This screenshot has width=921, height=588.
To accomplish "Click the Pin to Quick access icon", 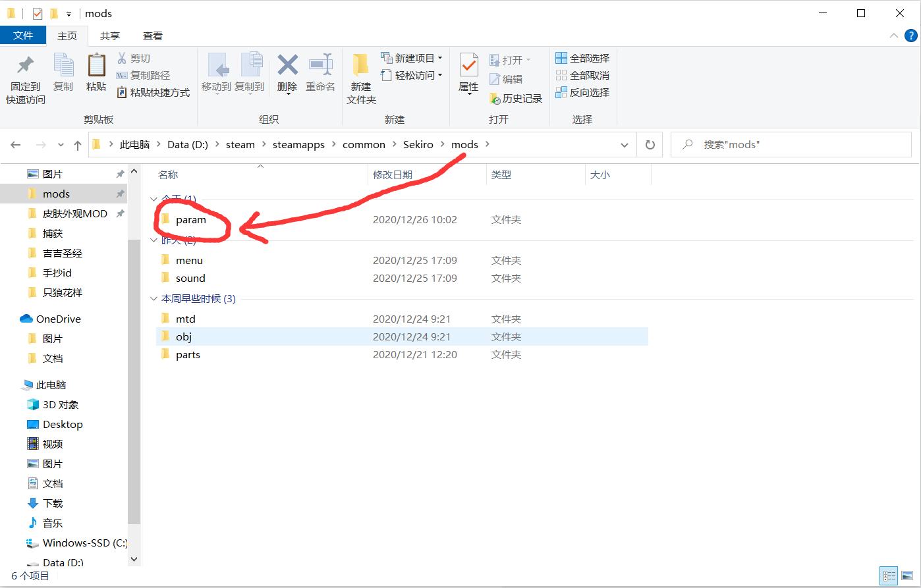I will (x=25, y=67).
